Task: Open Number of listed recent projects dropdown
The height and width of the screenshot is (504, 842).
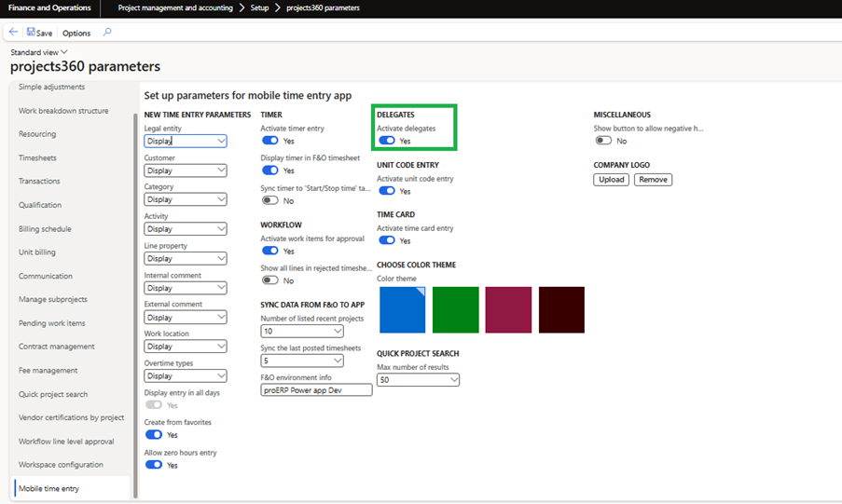Action: 302,331
